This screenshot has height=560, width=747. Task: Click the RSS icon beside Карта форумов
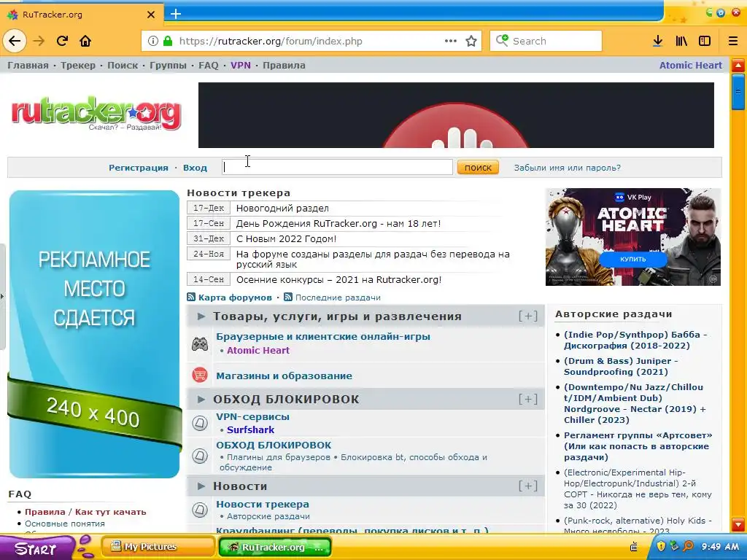click(191, 297)
